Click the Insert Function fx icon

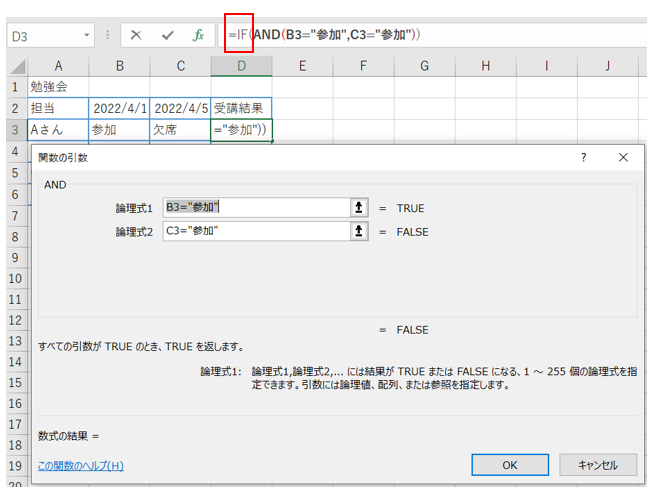tap(198, 35)
